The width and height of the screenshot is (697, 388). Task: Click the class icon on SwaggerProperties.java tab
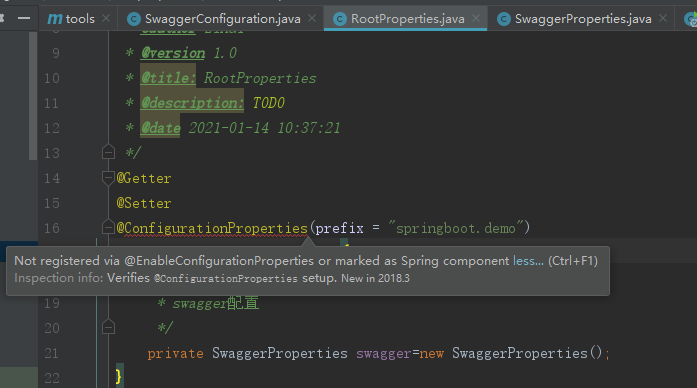(x=504, y=19)
